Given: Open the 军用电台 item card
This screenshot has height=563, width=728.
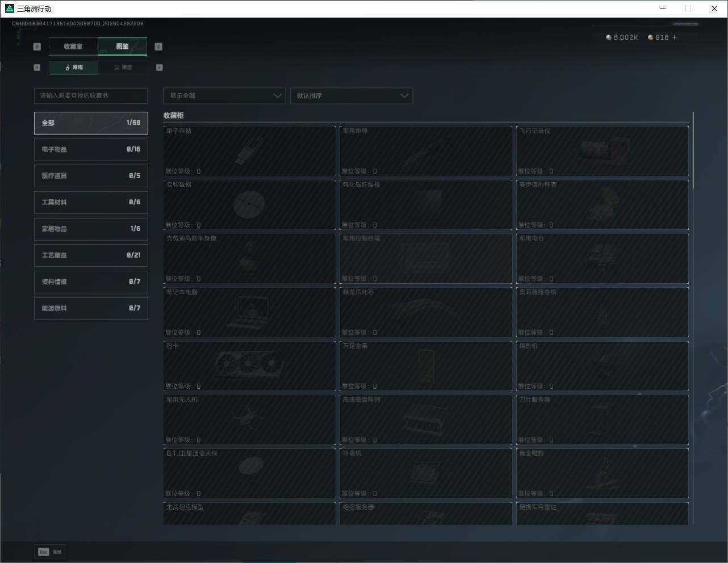Looking at the screenshot, I should pyautogui.click(x=603, y=259).
